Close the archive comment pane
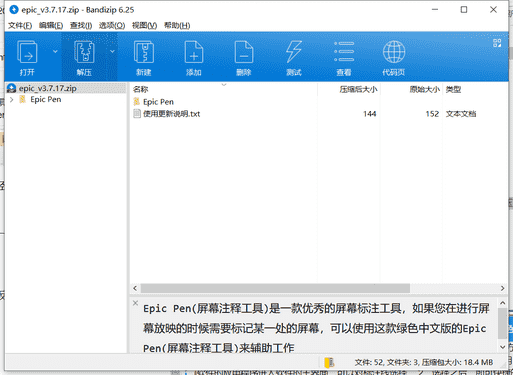This screenshot has height=375, width=513. [135, 303]
